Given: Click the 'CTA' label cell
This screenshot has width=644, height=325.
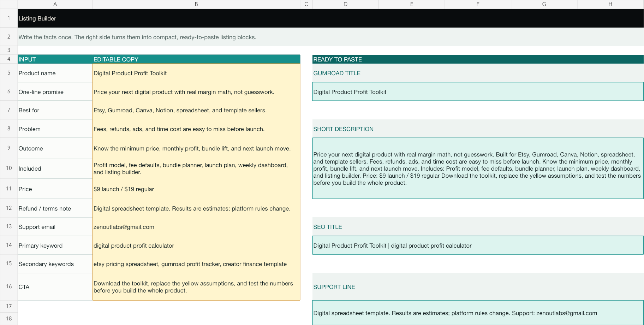Looking at the screenshot, I should tap(55, 287).
